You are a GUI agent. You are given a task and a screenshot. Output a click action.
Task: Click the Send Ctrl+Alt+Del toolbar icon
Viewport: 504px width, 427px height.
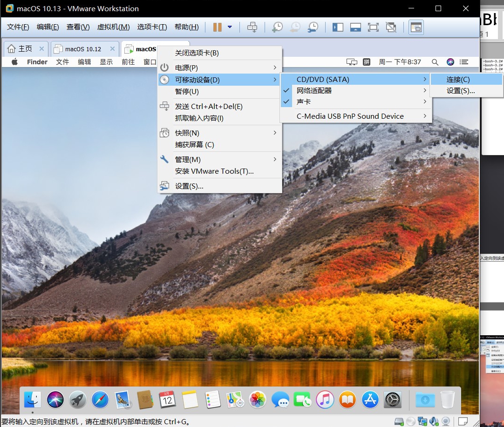pyautogui.click(x=252, y=27)
